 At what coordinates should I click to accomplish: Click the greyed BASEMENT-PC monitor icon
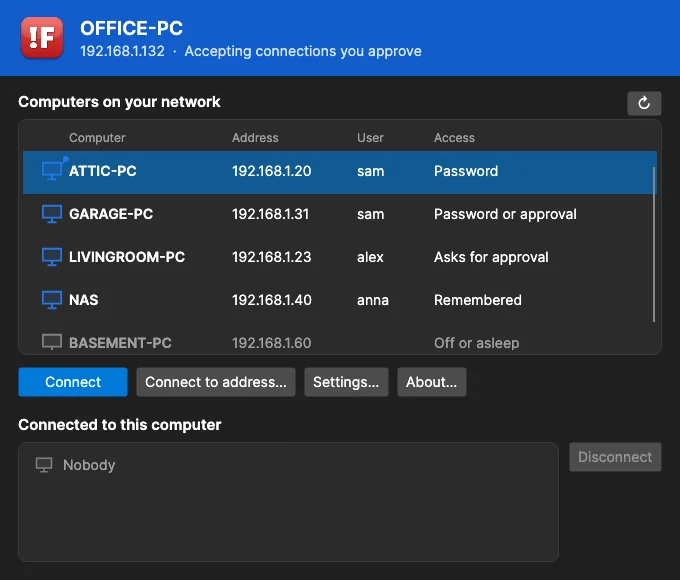[x=52, y=342]
